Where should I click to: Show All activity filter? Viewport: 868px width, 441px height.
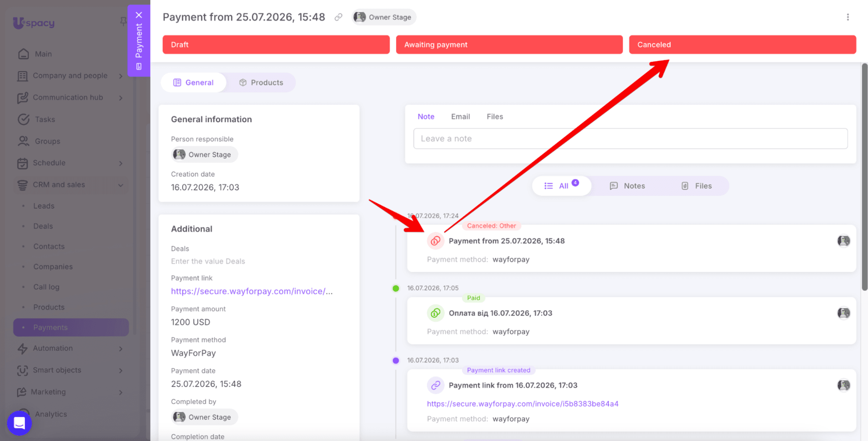click(x=562, y=186)
